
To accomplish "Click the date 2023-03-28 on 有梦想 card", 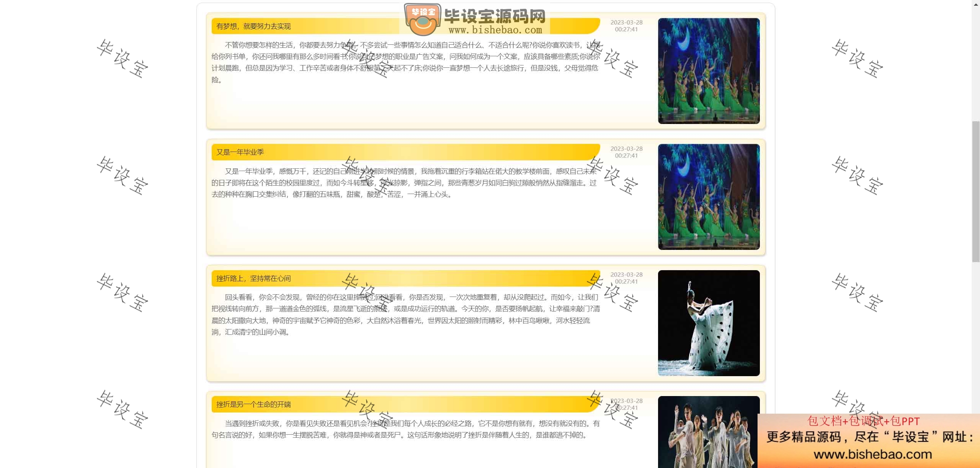I will coord(626,23).
